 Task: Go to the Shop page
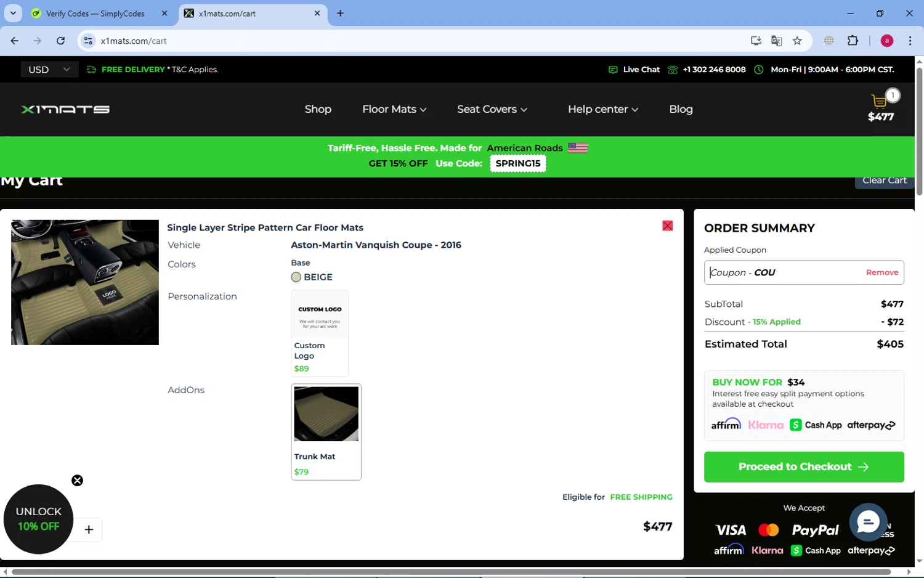pyautogui.click(x=318, y=109)
